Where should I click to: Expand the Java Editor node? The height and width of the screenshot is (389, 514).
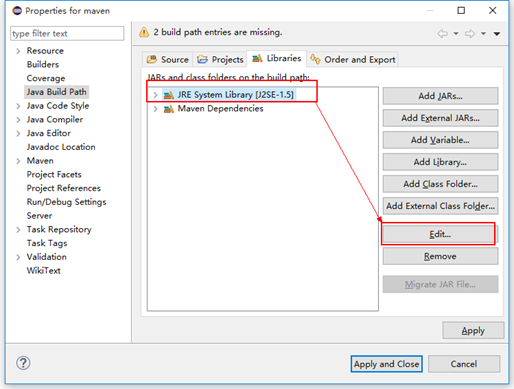coord(18,134)
